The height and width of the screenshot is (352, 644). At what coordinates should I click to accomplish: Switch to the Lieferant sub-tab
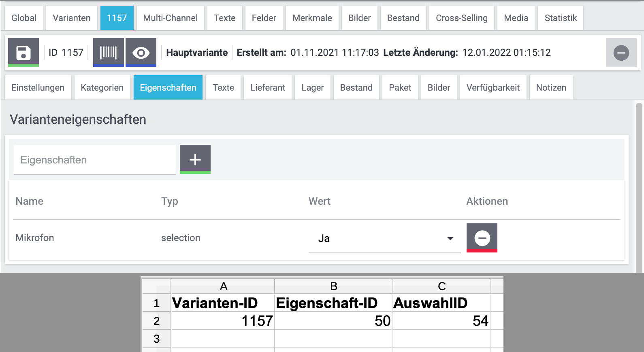pyautogui.click(x=268, y=88)
